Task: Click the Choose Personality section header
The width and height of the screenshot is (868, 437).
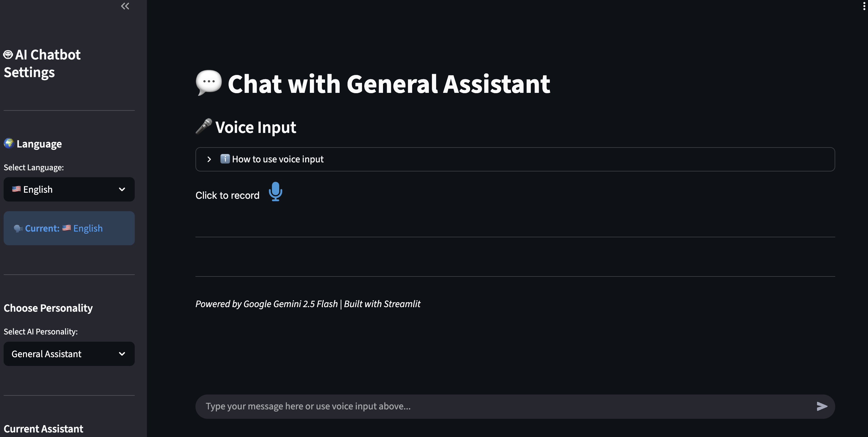Action: pos(48,308)
